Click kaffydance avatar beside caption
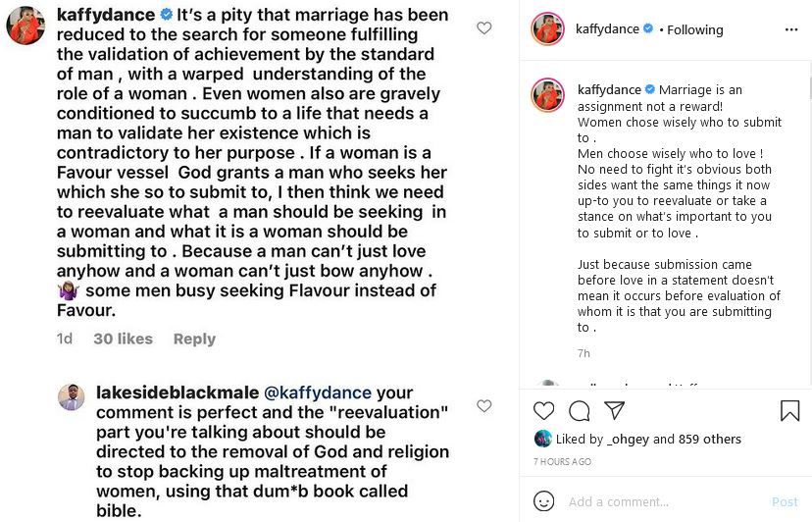The width and height of the screenshot is (812, 522). coord(547,95)
